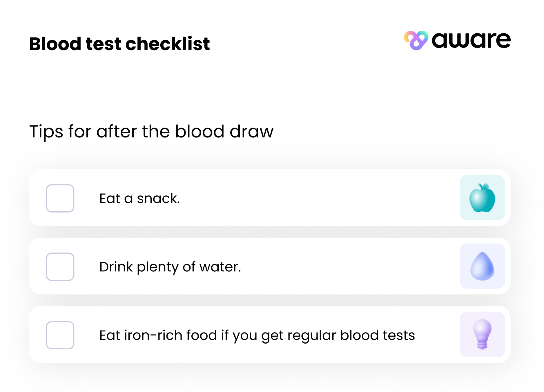Click the "Blood test checklist" heading
The width and height of the screenshot is (544, 392).
119,44
